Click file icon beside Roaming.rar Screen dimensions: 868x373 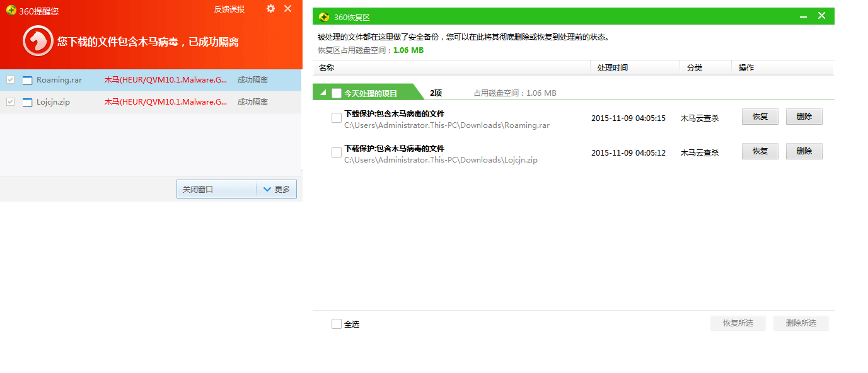pyautogui.click(x=27, y=80)
